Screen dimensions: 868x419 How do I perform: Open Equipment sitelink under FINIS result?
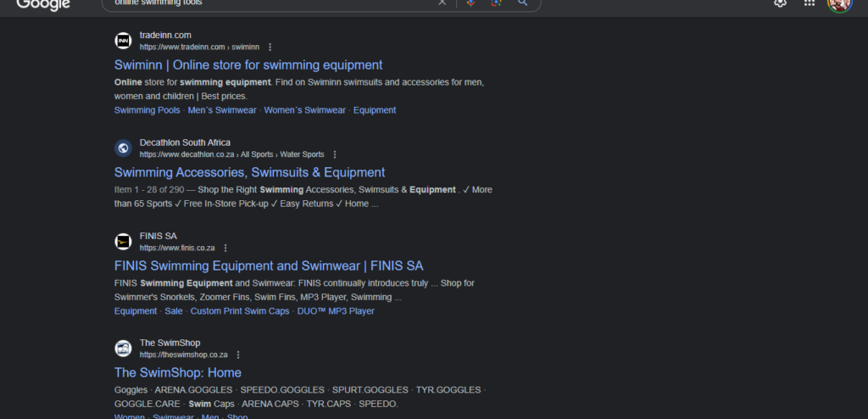136,311
